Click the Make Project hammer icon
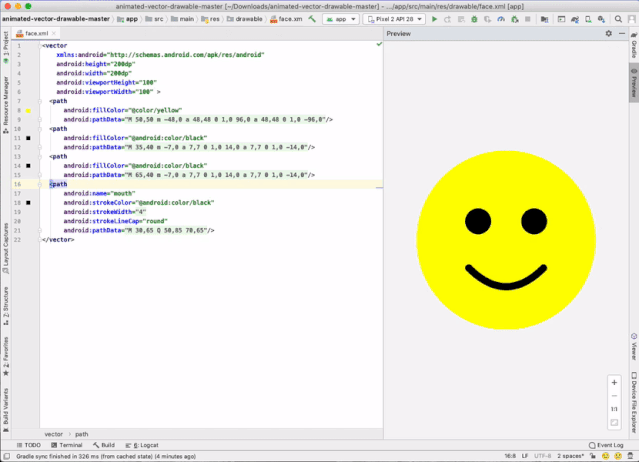 pyautogui.click(x=312, y=19)
